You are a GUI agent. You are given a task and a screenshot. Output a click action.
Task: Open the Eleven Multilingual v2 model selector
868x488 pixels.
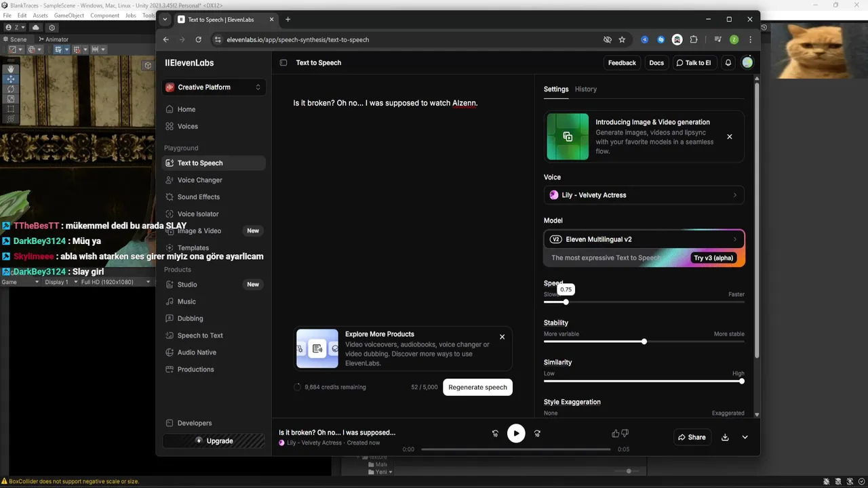644,239
